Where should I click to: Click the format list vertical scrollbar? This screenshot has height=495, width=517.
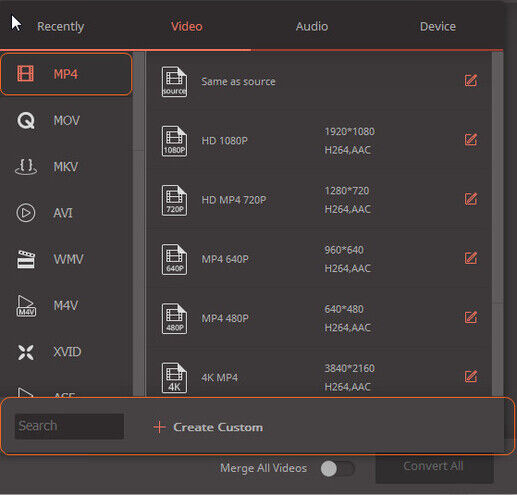(x=138, y=223)
